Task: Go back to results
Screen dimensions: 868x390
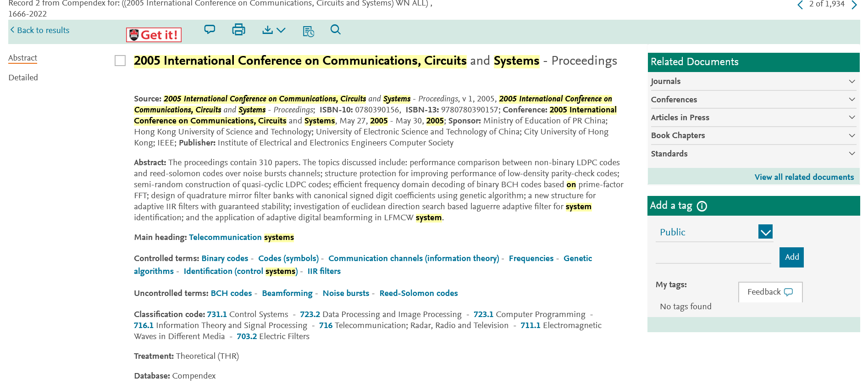Action: 40,30
